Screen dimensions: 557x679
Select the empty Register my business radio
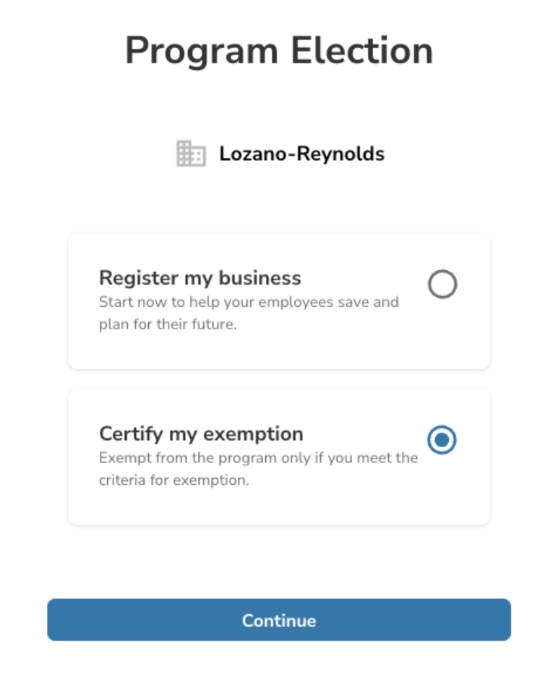(x=442, y=284)
